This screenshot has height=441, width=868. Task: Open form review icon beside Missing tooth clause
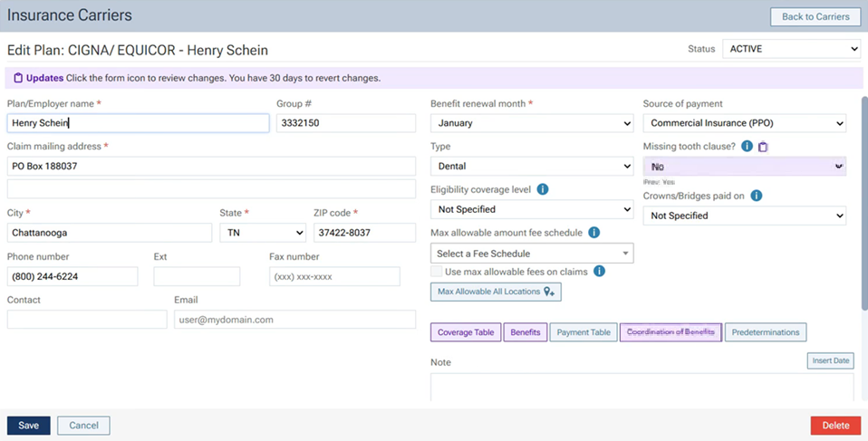pos(763,147)
